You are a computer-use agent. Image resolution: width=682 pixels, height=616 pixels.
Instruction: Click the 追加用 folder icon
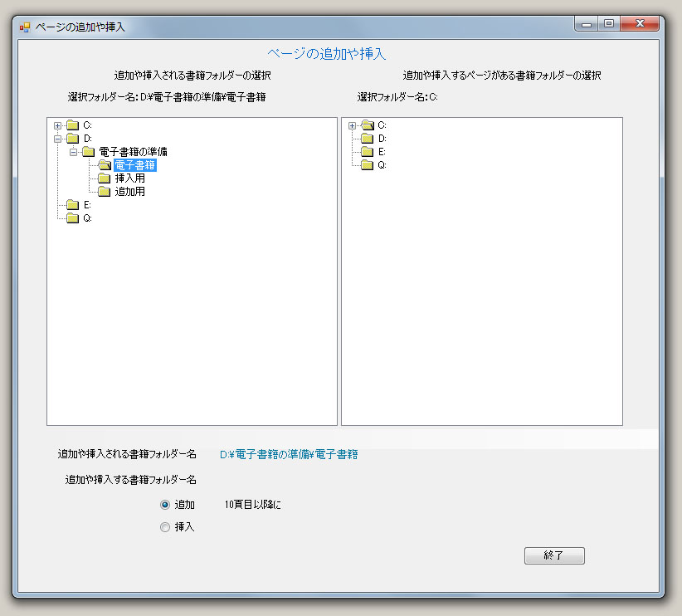click(104, 192)
